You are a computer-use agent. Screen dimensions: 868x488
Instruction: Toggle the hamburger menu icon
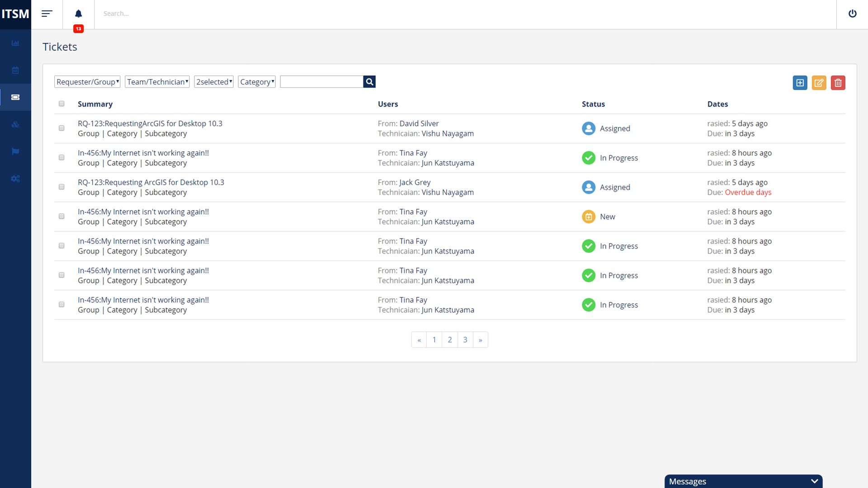click(x=47, y=14)
